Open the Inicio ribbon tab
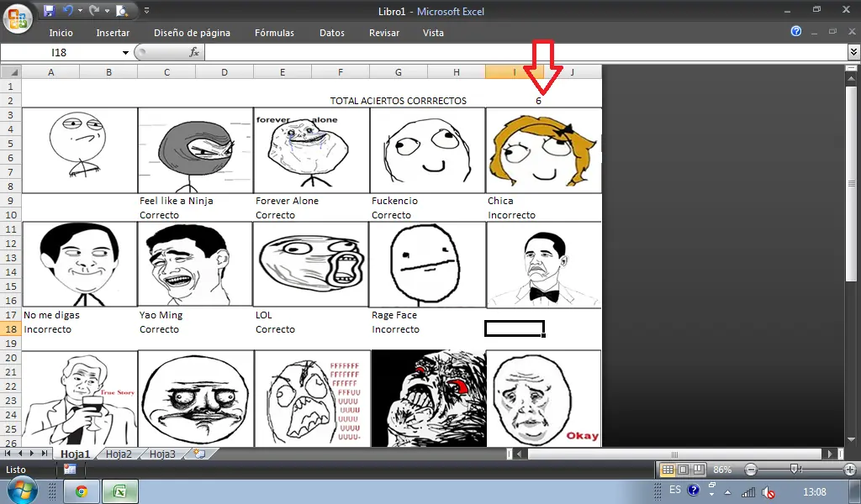Image resolution: width=861 pixels, height=504 pixels. (61, 33)
